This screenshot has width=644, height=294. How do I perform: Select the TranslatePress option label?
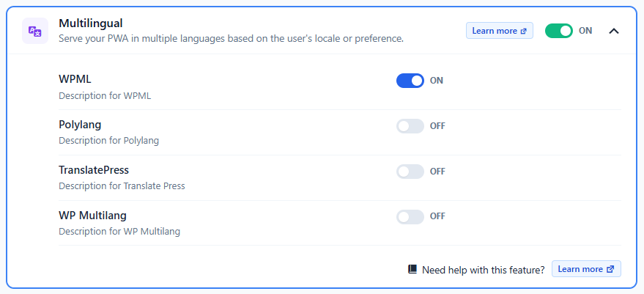coord(94,170)
